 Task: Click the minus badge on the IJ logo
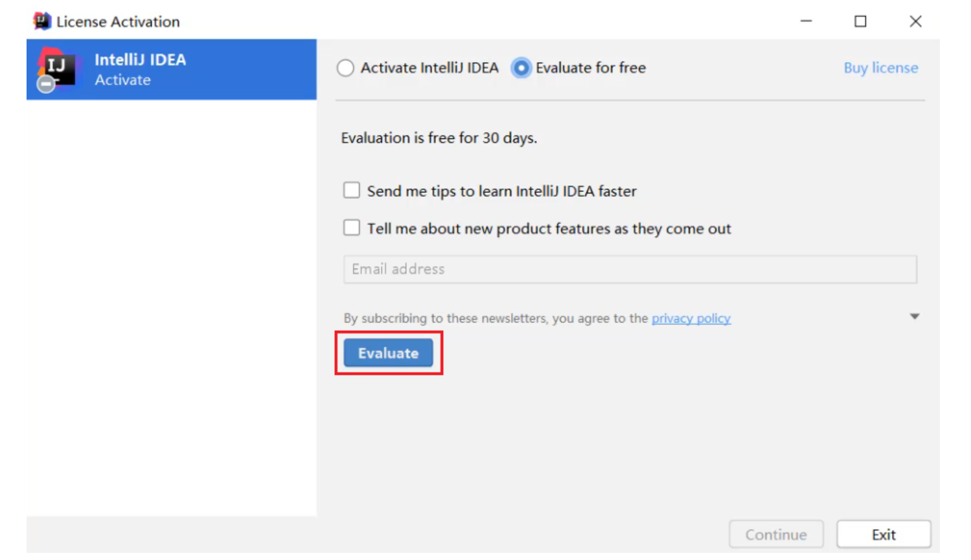[x=46, y=84]
